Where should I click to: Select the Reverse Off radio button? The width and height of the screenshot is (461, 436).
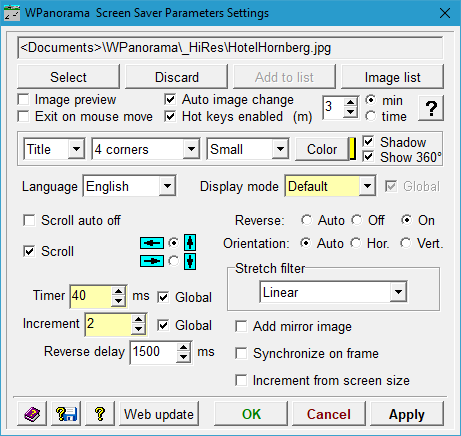click(x=357, y=220)
